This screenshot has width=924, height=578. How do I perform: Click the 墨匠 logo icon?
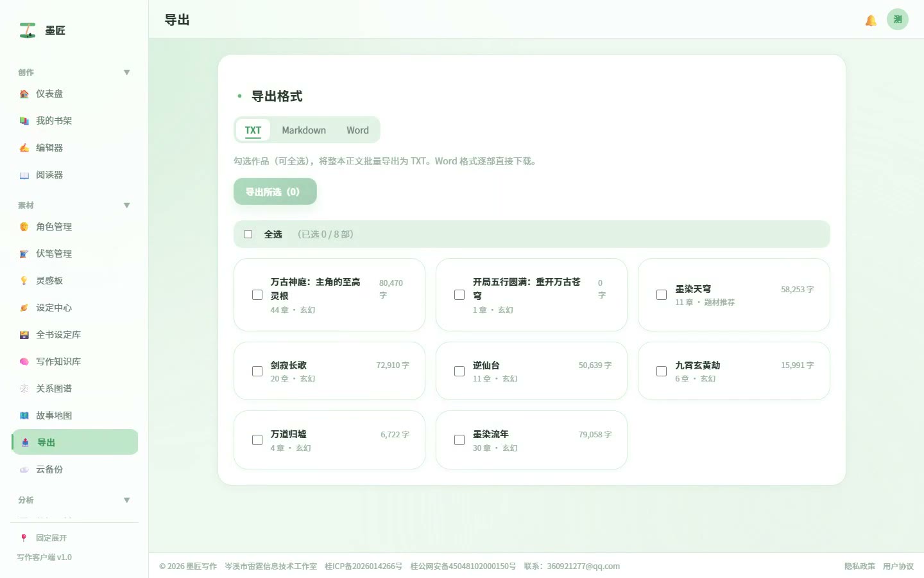click(x=28, y=30)
